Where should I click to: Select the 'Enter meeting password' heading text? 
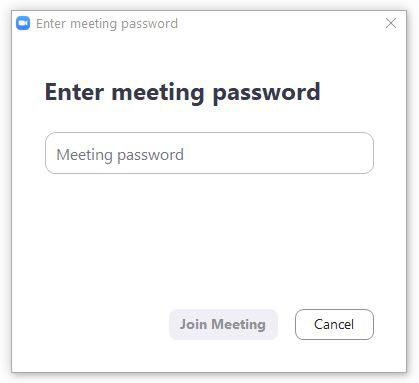click(x=183, y=92)
